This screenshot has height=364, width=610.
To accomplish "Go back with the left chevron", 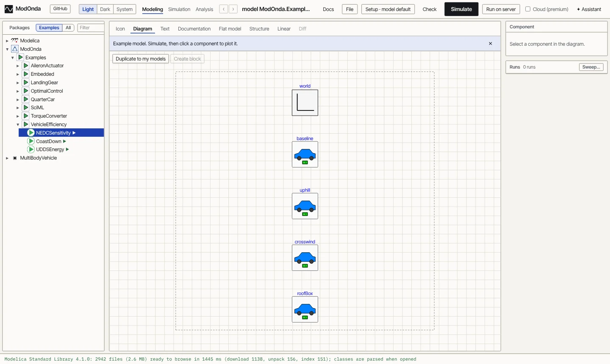I will pyautogui.click(x=224, y=9).
